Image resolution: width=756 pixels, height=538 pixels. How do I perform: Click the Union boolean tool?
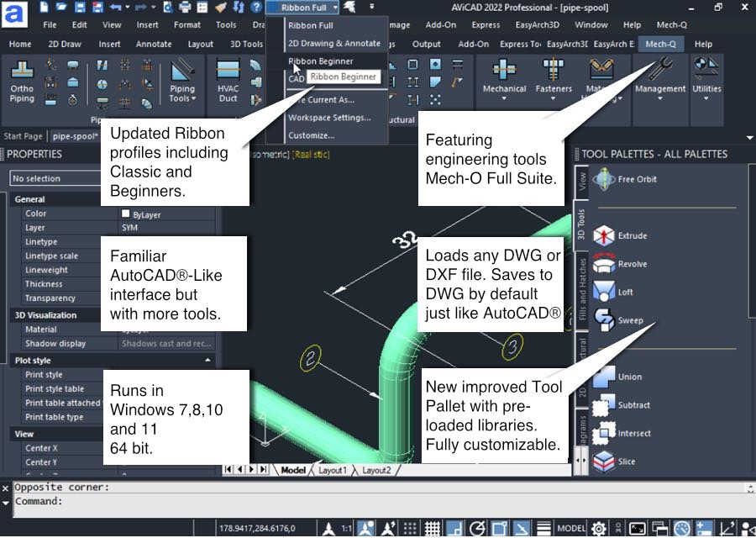click(x=604, y=377)
